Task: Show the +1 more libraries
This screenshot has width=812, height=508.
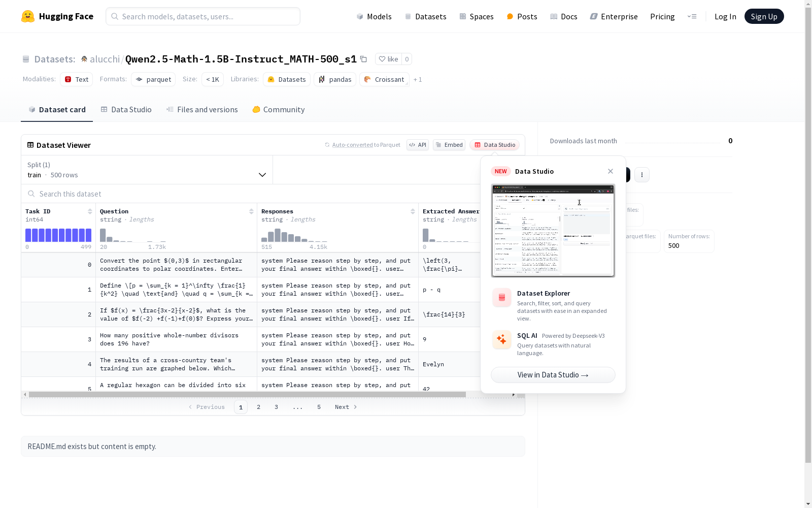Action: (418, 79)
